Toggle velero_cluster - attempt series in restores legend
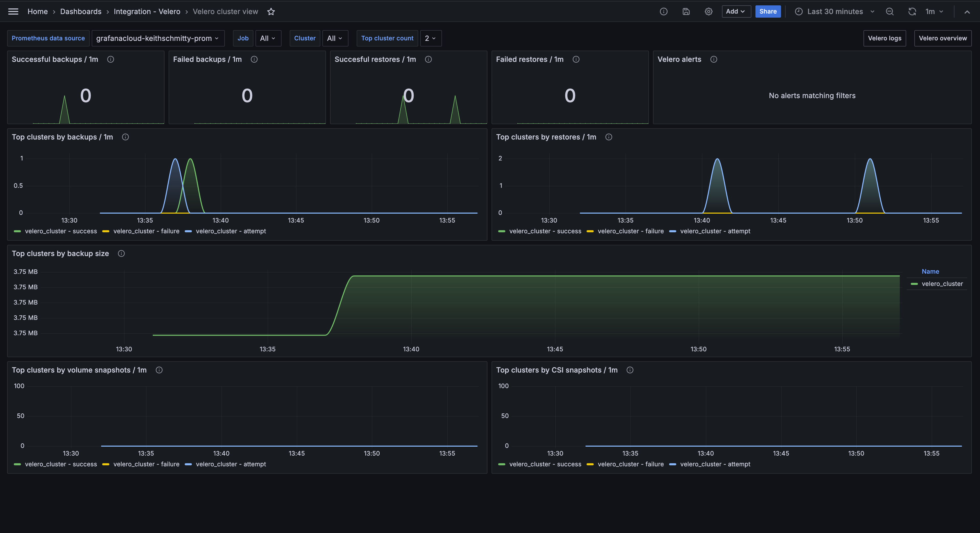The height and width of the screenshot is (533, 980). 715,231
